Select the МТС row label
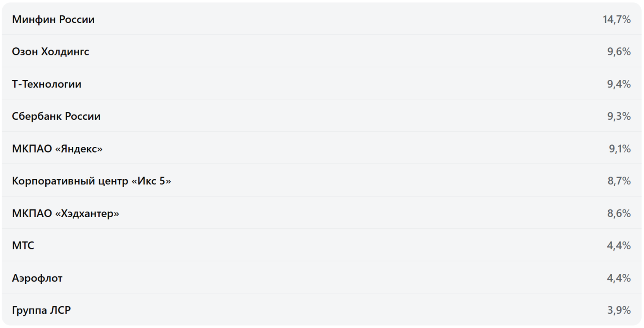 pyautogui.click(x=23, y=246)
